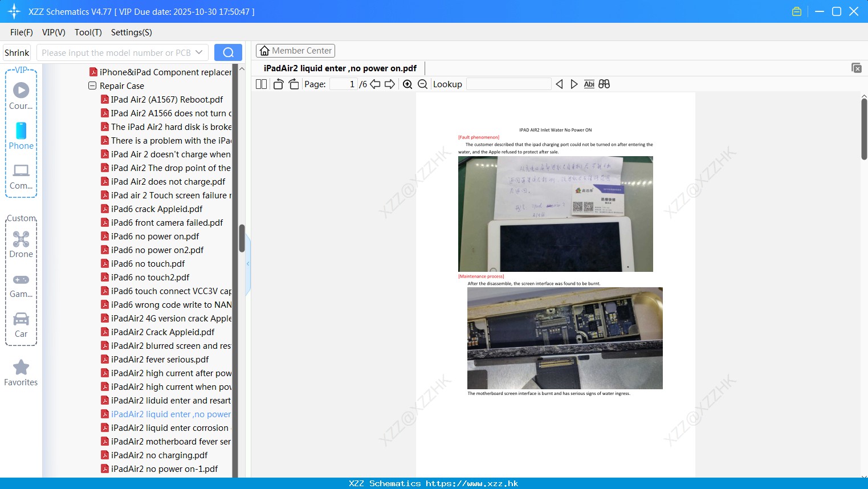Open iPad6 no touch2.pdf

point(145,278)
